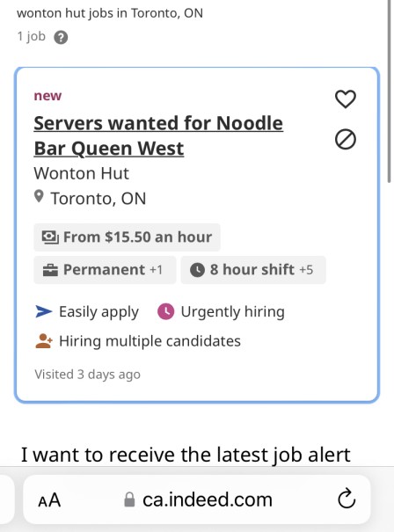
Task: Tap the Easily apply arrow icon
Action: (44, 311)
